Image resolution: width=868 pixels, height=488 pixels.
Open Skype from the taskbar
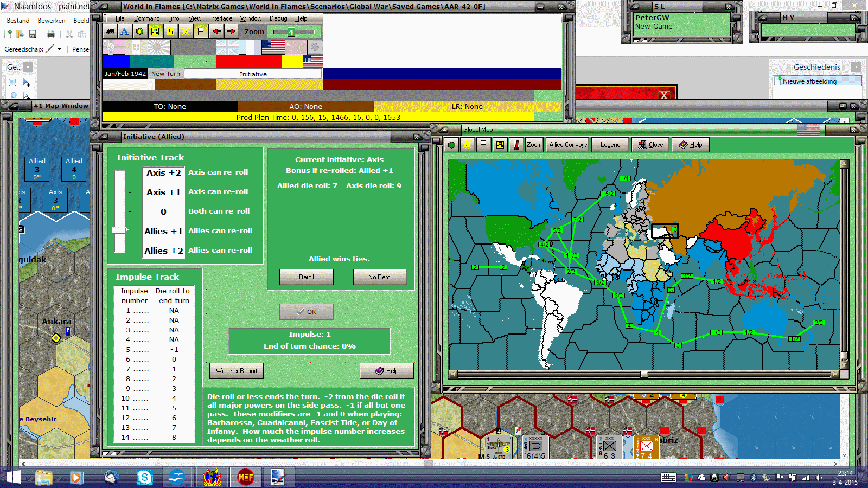point(145,478)
